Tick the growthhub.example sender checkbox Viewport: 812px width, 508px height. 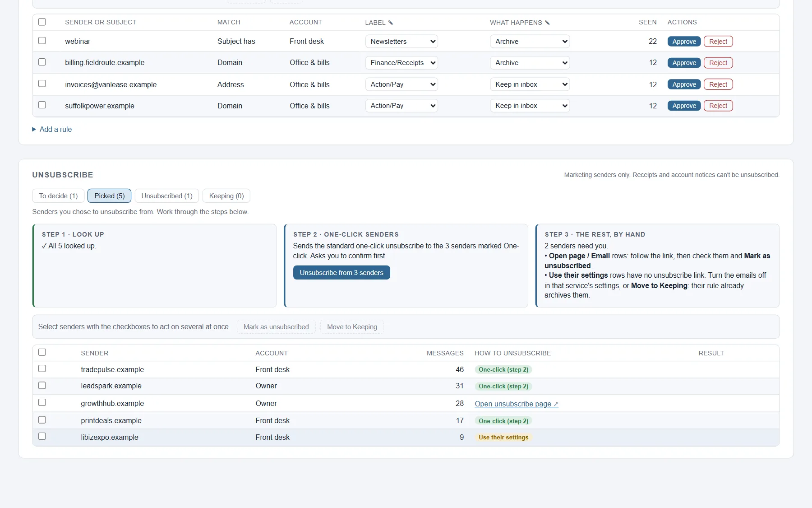coord(42,402)
